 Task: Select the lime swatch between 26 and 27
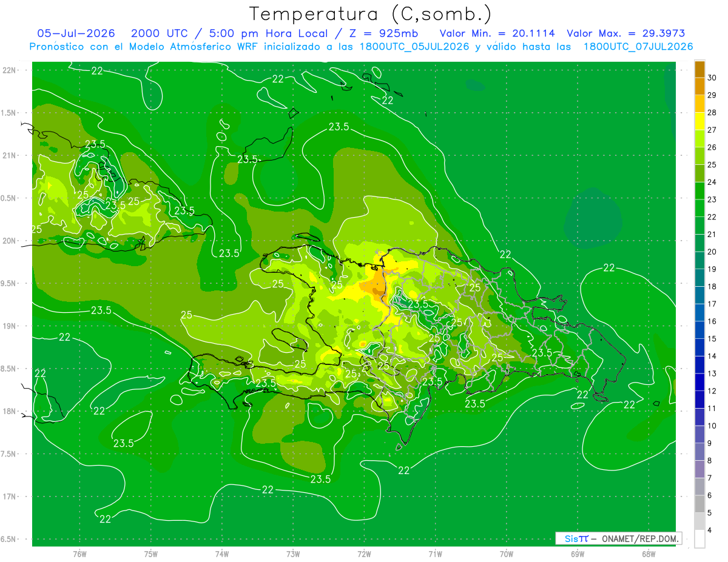tap(699, 139)
